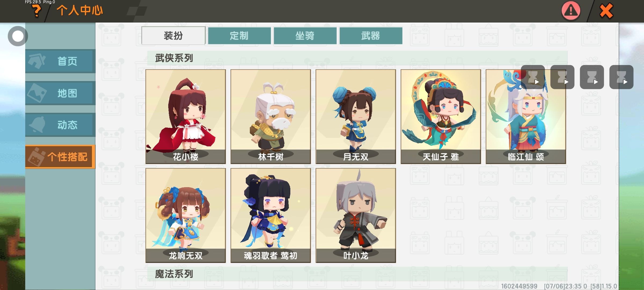Go to the 首页 sidebar item
The height and width of the screenshot is (290, 644).
coord(60,61)
